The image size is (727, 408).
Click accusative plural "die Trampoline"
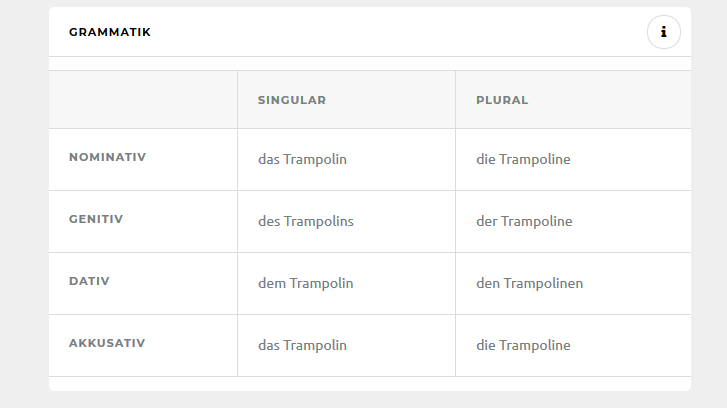[523, 345]
